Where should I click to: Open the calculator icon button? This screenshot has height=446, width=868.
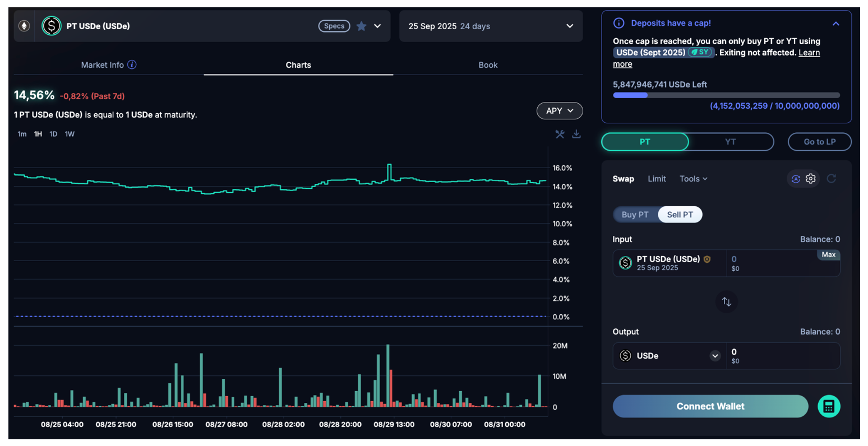click(829, 406)
